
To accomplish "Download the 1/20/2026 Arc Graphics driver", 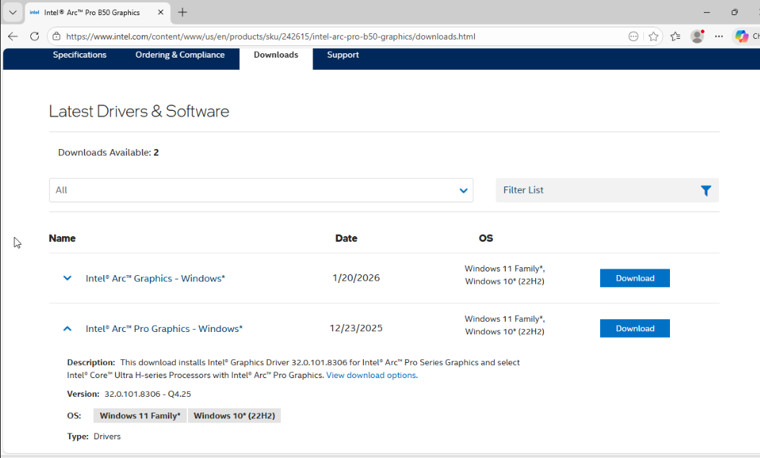I will (635, 278).
